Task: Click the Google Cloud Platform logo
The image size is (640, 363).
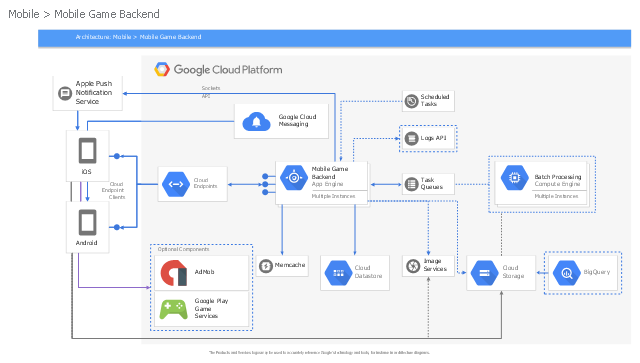Action: coord(218,69)
